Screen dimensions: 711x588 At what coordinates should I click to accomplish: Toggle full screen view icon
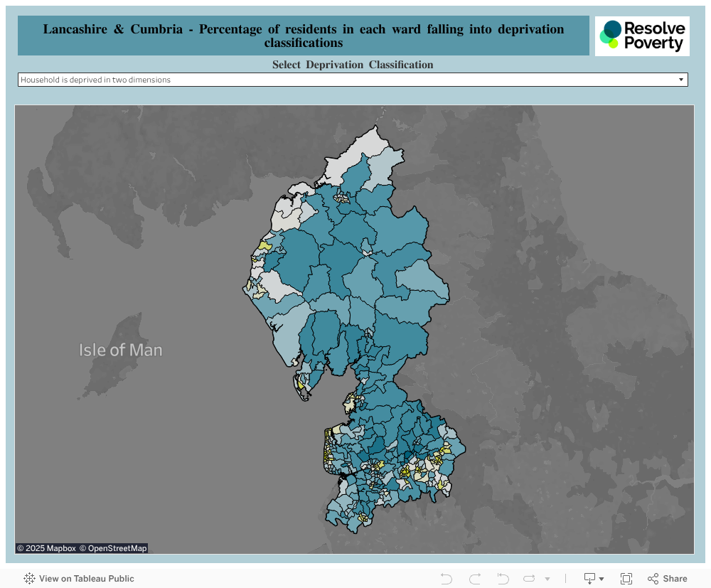coord(626,579)
